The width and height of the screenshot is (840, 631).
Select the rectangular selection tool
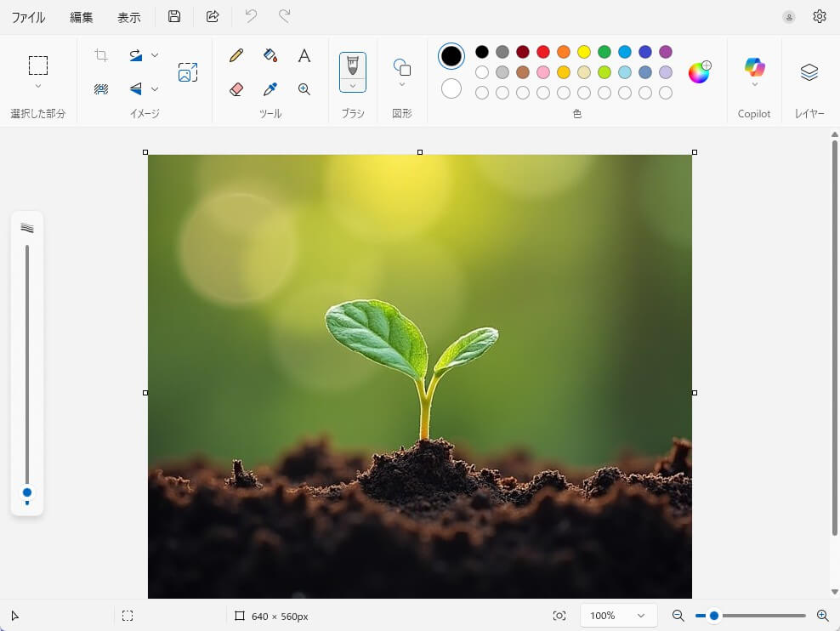(x=38, y=65)
